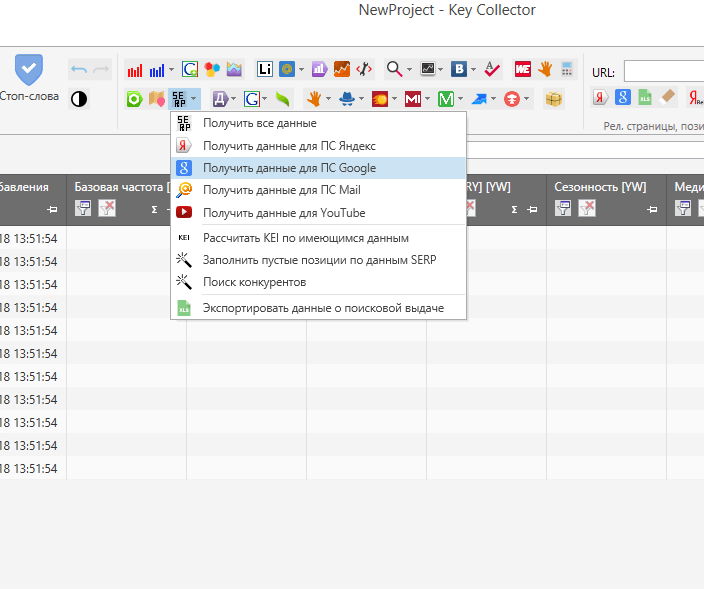Click the yellow package box icon
This screenshot has width=704, height=589.
click(553, 98)
